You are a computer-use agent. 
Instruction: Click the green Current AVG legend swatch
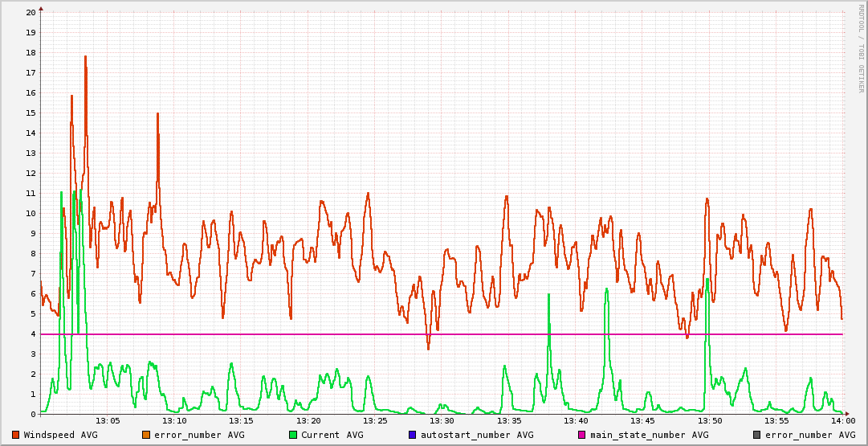point(293,435)
